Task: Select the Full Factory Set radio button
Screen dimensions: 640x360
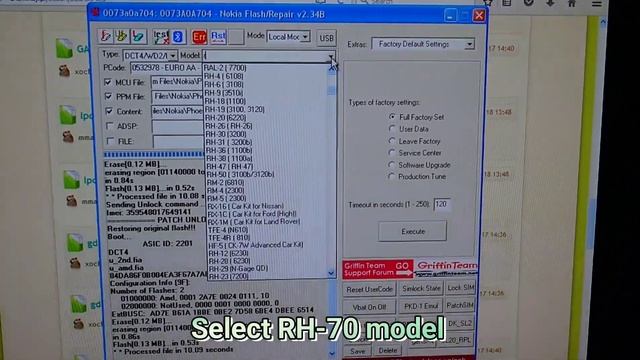Action: point(392,117)
